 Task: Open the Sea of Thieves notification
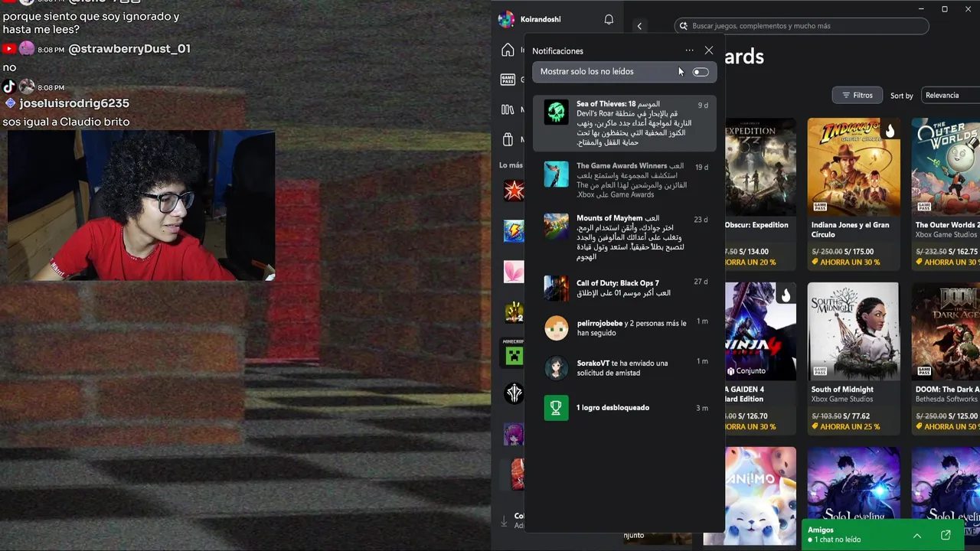click(x=625, y=123)
